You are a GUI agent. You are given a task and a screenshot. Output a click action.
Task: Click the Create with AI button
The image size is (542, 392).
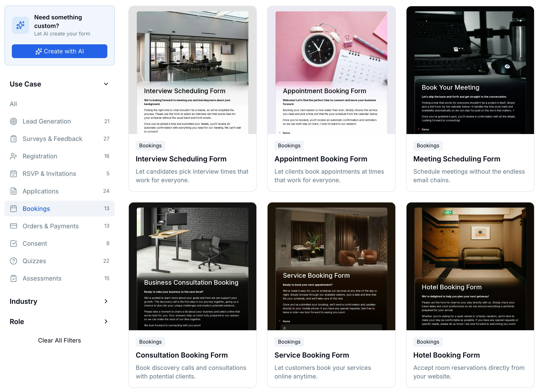[x=60, y=51]
